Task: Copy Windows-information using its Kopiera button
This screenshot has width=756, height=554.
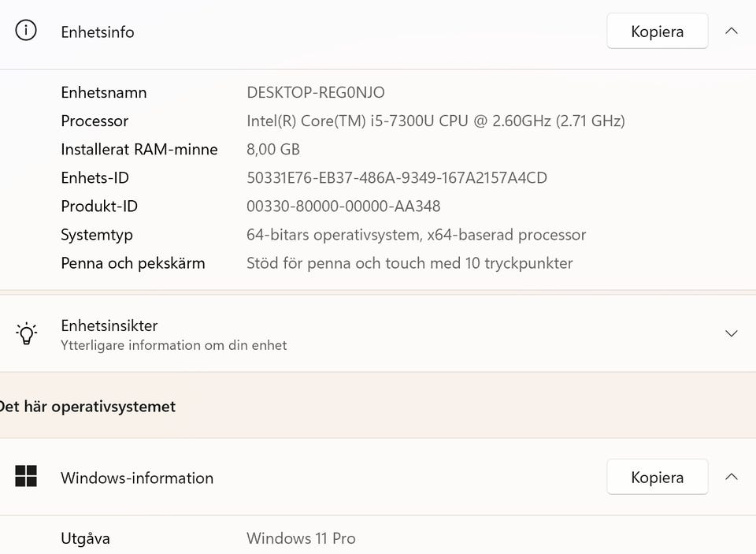Action: click(x=657, y=477)
